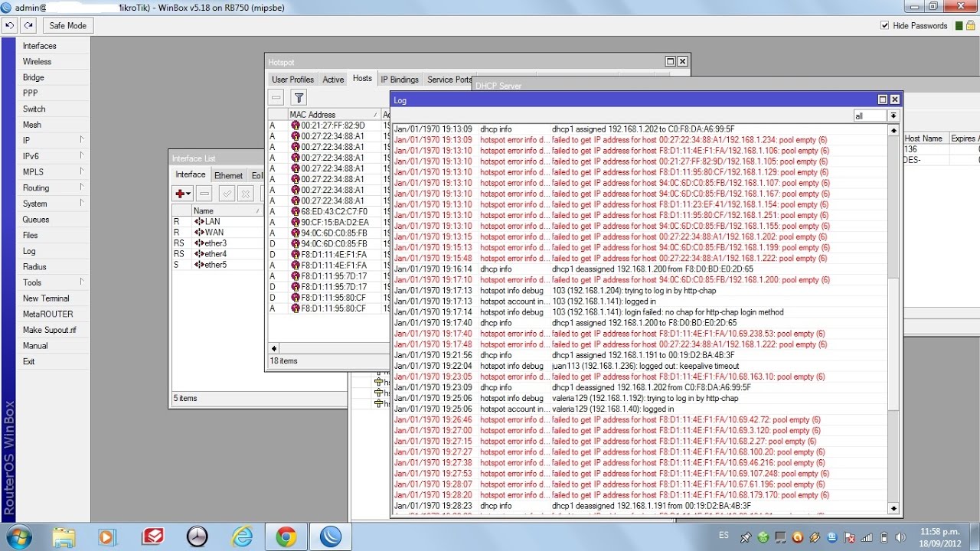Open Radius from the sidebar

click(34, 267)
